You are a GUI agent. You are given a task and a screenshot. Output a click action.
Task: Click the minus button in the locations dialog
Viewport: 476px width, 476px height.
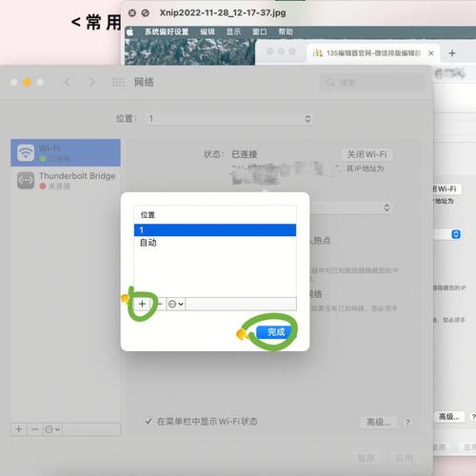[x=160, y=304]
